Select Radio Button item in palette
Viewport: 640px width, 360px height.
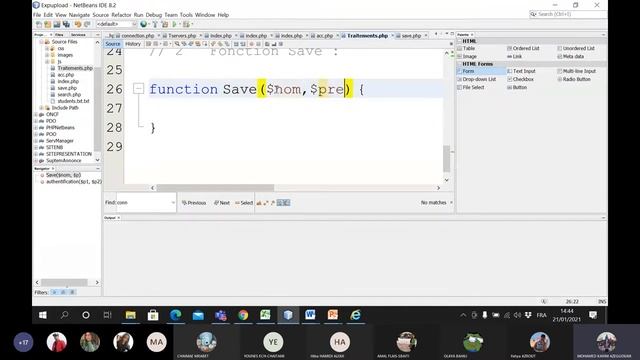point(574,79)
